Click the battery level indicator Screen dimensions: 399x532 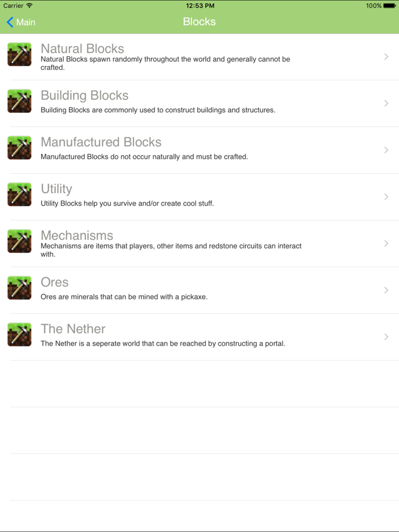[x=389, y=6]
